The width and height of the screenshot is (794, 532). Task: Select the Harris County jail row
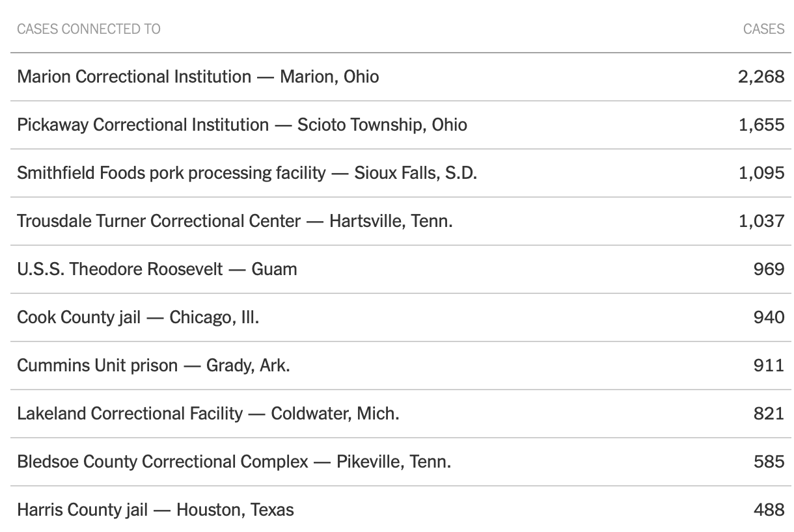pyautogui.click(x=156, y=510)
